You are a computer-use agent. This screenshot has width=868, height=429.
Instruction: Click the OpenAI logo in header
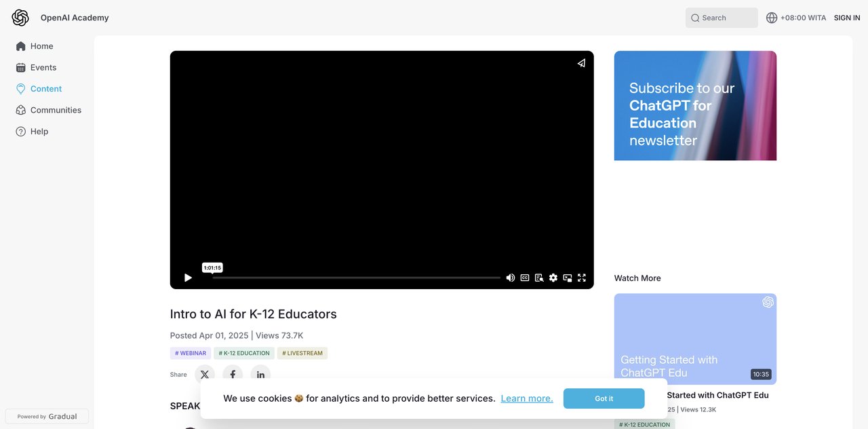click(x=20, y=18)
